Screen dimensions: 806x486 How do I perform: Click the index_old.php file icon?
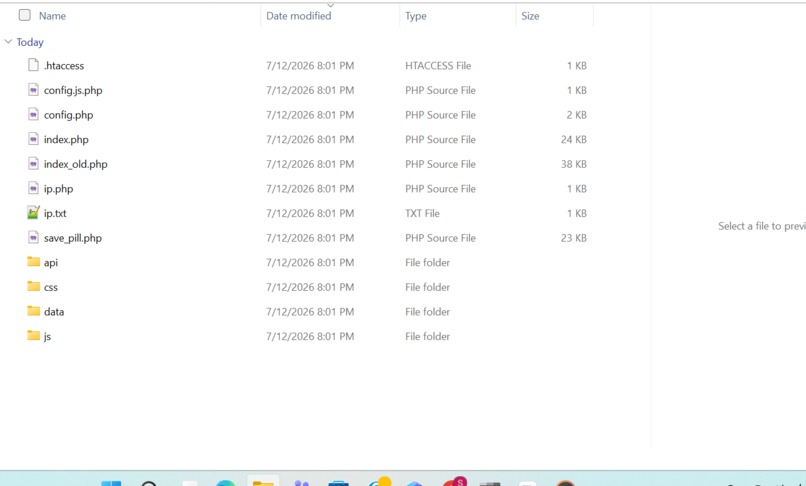pos(33,164)
